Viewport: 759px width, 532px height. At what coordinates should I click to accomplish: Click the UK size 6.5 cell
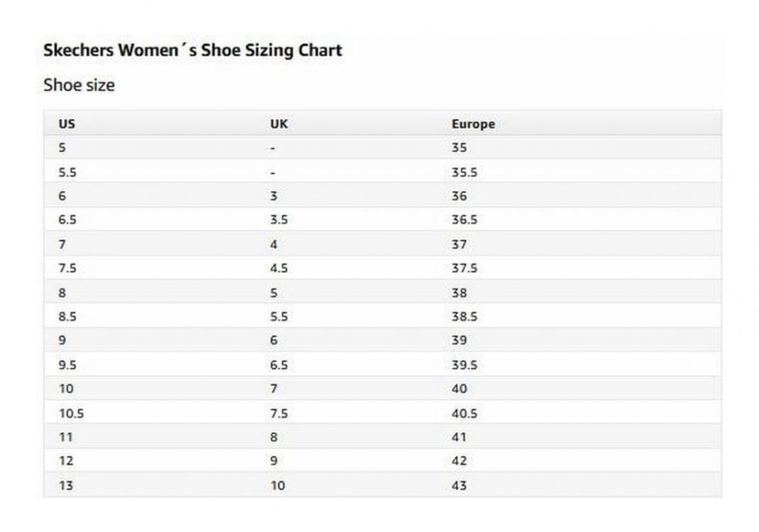tap(279, 365)
